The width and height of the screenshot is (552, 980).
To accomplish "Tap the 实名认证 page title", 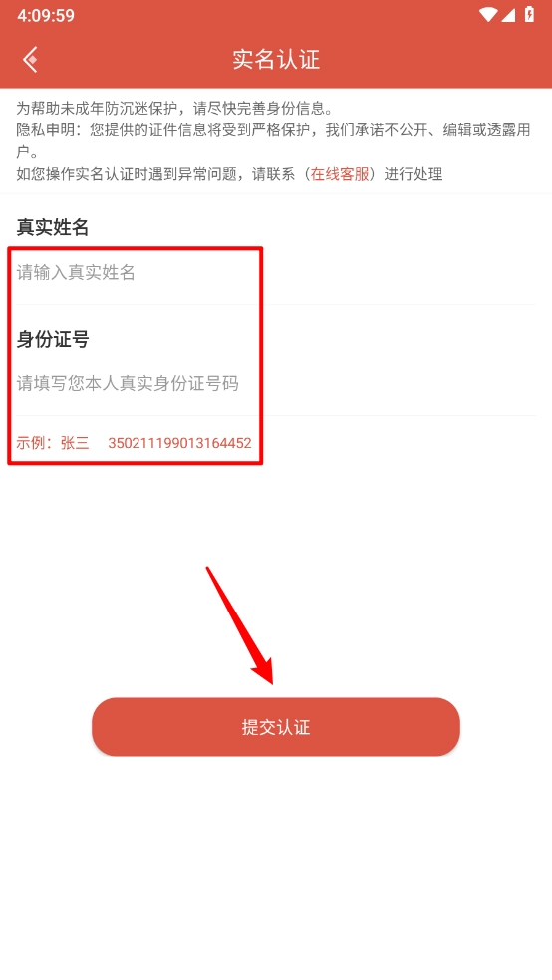I will pos(276,60).
